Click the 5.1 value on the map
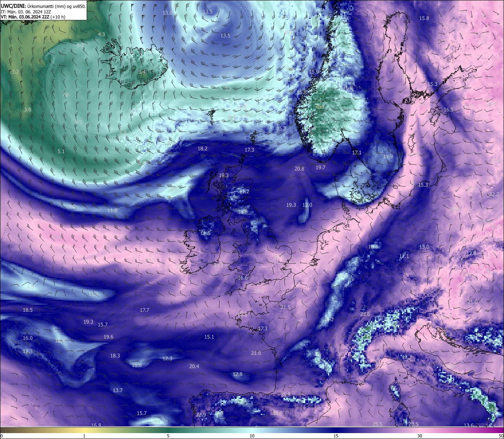The width and height of the screenshot is (504, 439). (61, 152)
